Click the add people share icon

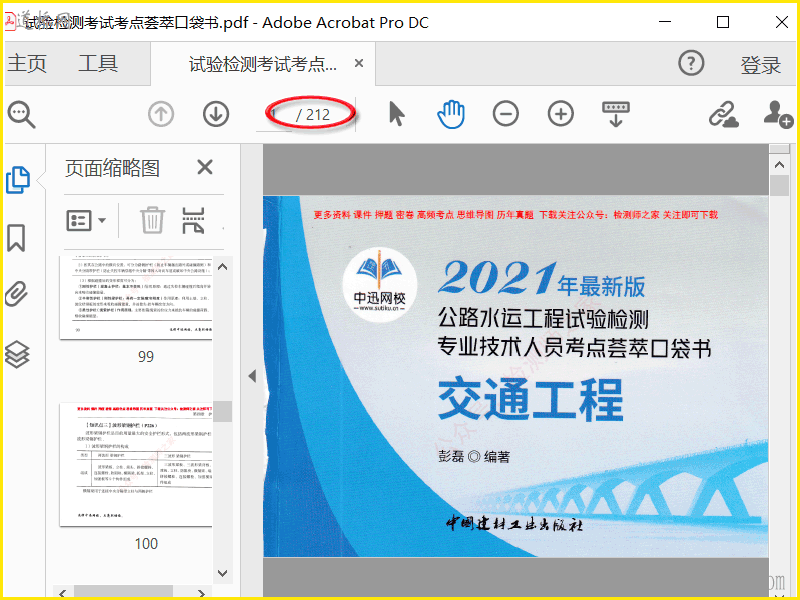point(778,114)
